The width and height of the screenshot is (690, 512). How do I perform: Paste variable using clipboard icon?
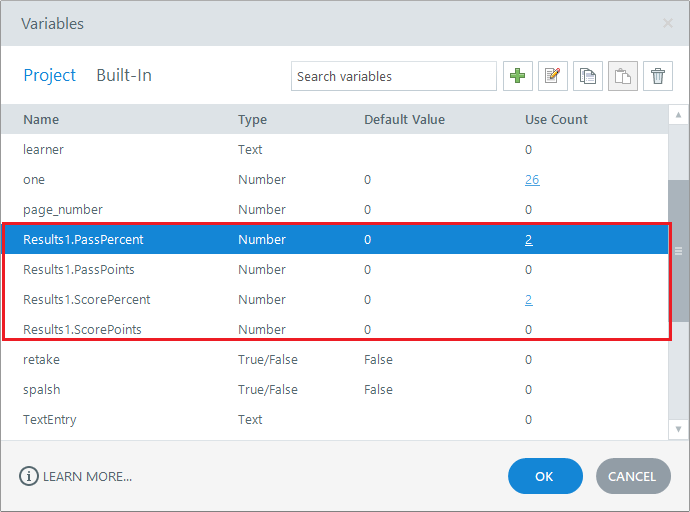623,76
